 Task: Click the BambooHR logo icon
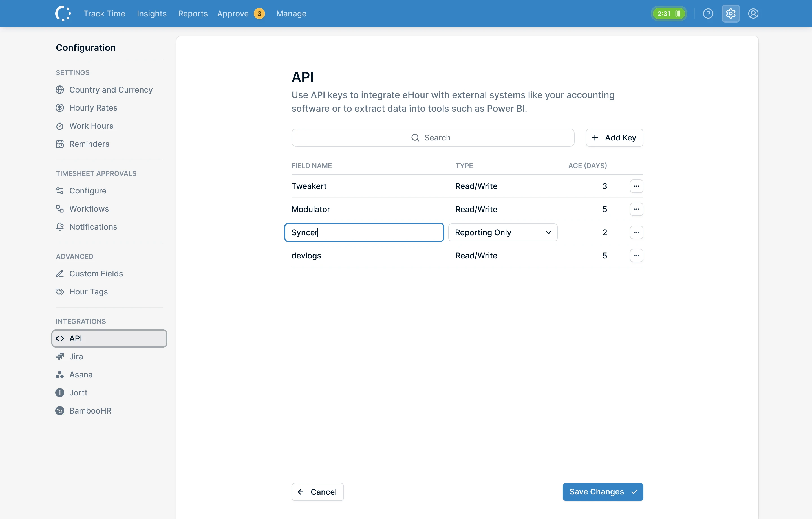[60, 411]
